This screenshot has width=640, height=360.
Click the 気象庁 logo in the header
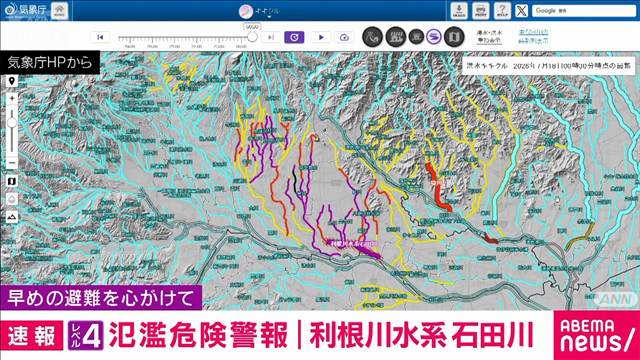click(x=26, y=10)
